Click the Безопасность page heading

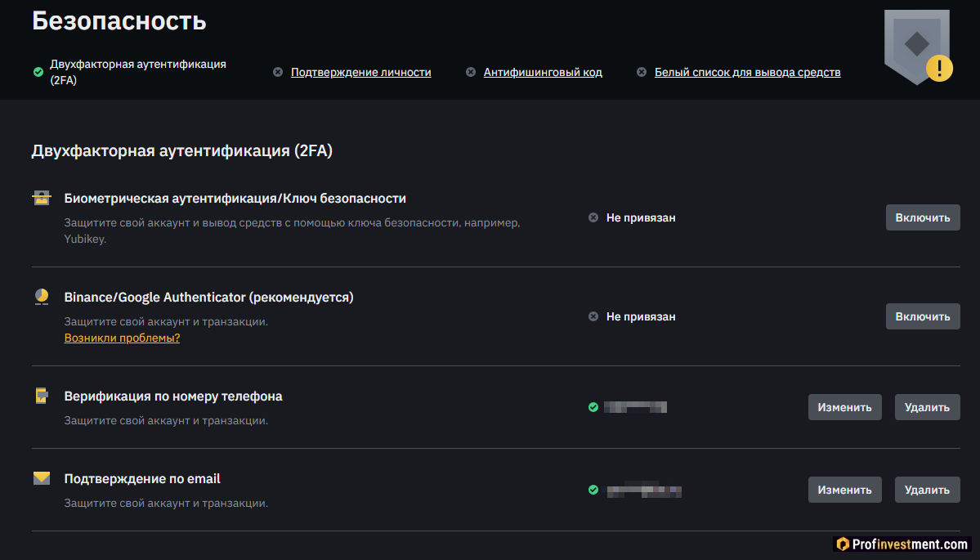pyautogui.click(x=119, y=20)
